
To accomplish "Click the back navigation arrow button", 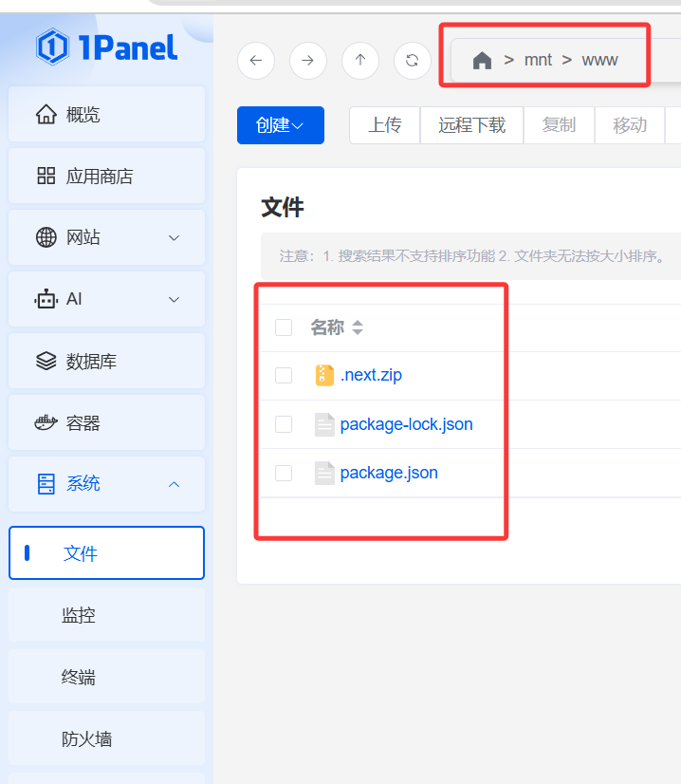I will click(256, 61).
